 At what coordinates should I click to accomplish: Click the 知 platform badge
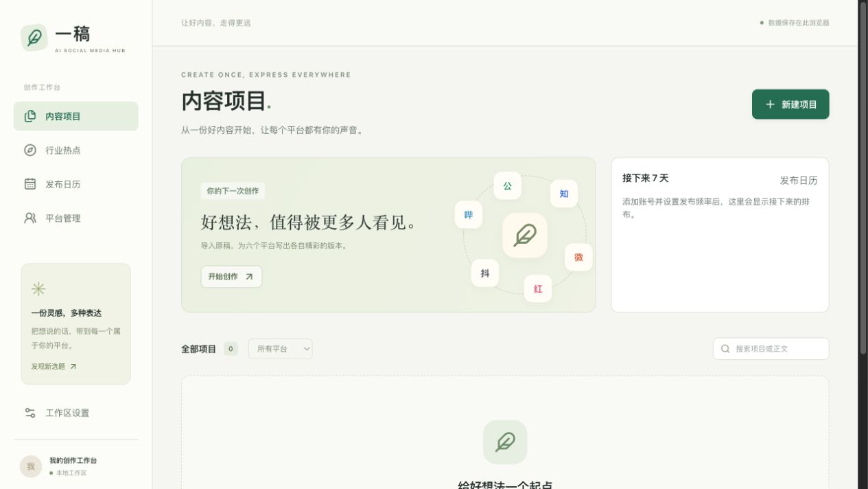(x=564, y=194)
